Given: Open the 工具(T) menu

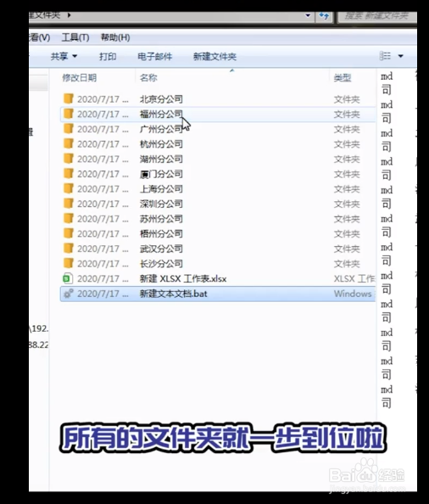Looking at the screenshot, I should [x=75, y=37].
